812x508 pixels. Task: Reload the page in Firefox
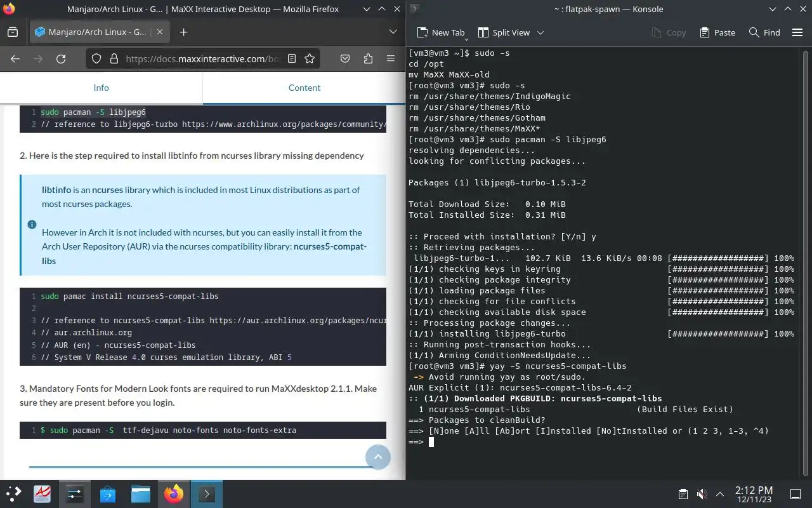coord(61,58)
